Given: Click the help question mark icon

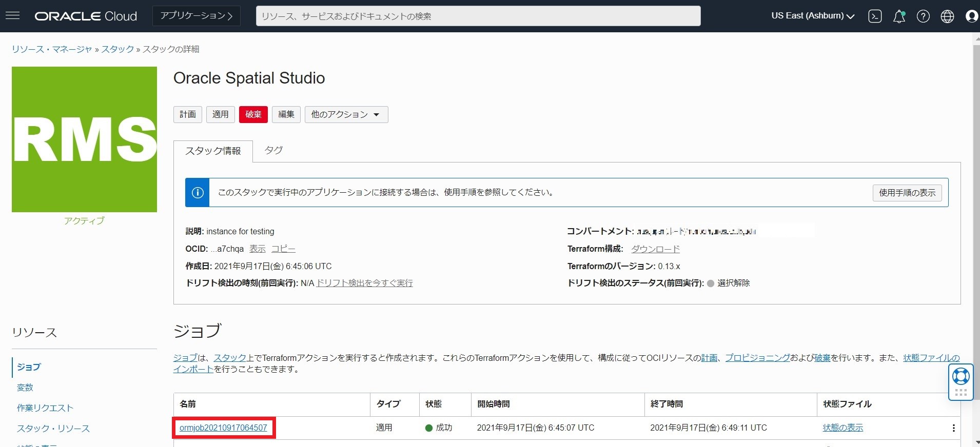Looking at the screenshot, I should pos(923,16).
